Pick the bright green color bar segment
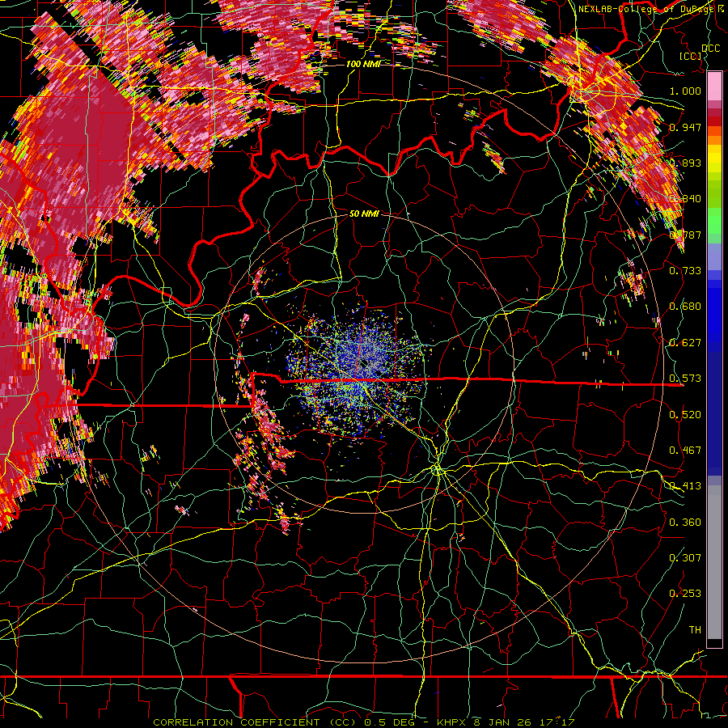This screenshot has width=728, height=728. click(x=714, y=221)
